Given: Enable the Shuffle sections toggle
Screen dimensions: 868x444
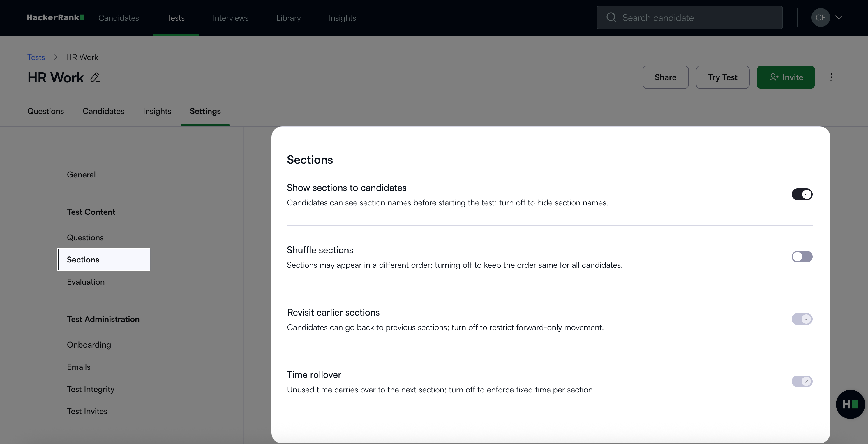Looking at the screenshot, I should tap(802, 257).
